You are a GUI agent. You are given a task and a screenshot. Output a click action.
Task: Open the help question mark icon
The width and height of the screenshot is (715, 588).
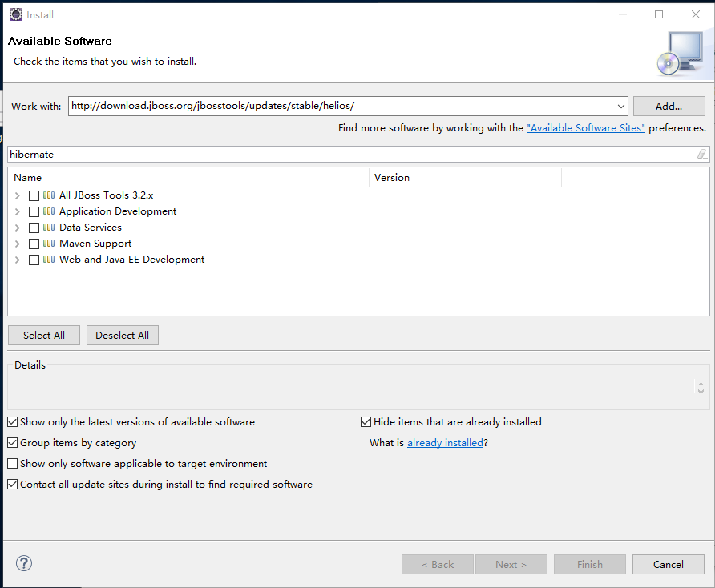point(24,563)
